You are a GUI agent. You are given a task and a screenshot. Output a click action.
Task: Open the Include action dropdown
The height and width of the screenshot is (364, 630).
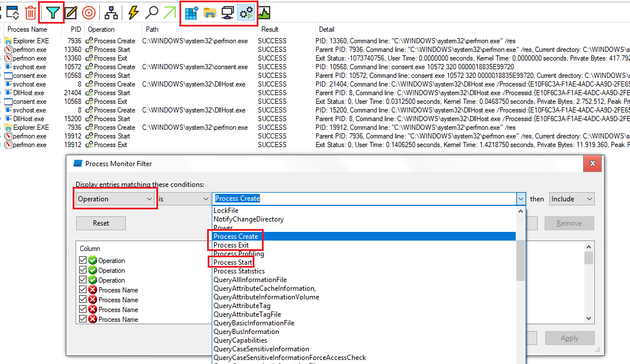(571, 199)
